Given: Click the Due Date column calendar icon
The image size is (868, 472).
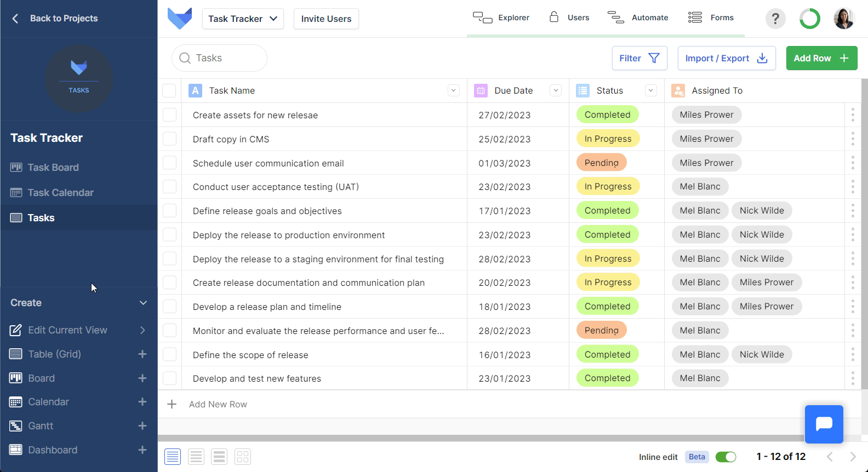Looking at the screenshot, I should pos(481,90).
